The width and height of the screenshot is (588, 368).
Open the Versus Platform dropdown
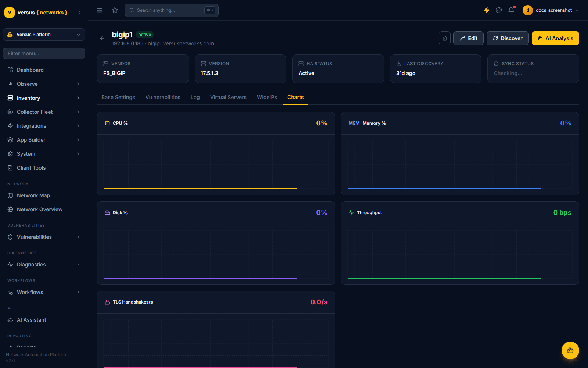pyautogui.click(x=44, y=35)
